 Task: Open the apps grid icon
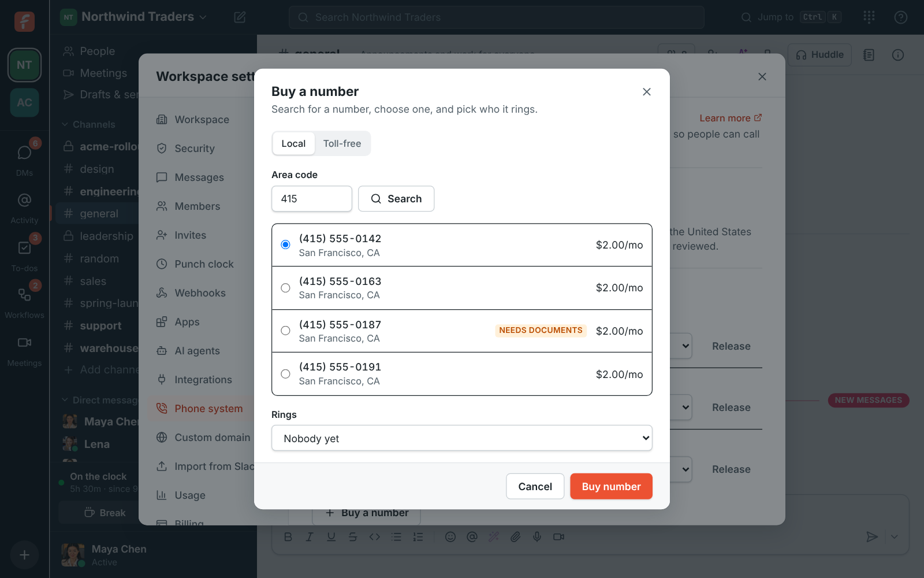click(x=869, y=17)
